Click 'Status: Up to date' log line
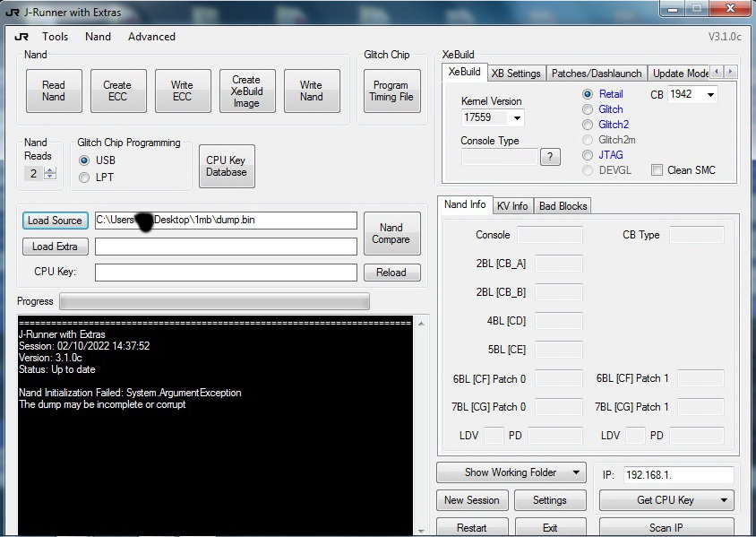Image resolution: width=756 pixels, height=537 pixels. (x=57, y=369)
